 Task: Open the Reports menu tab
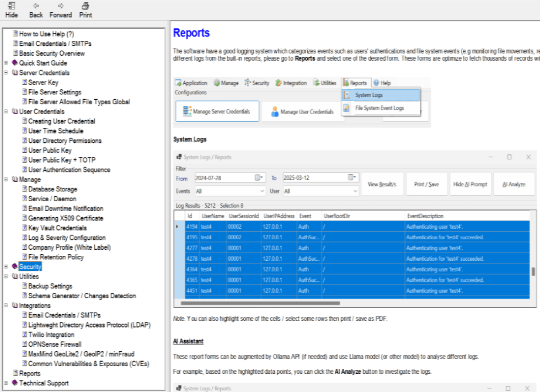click(355, 83)
